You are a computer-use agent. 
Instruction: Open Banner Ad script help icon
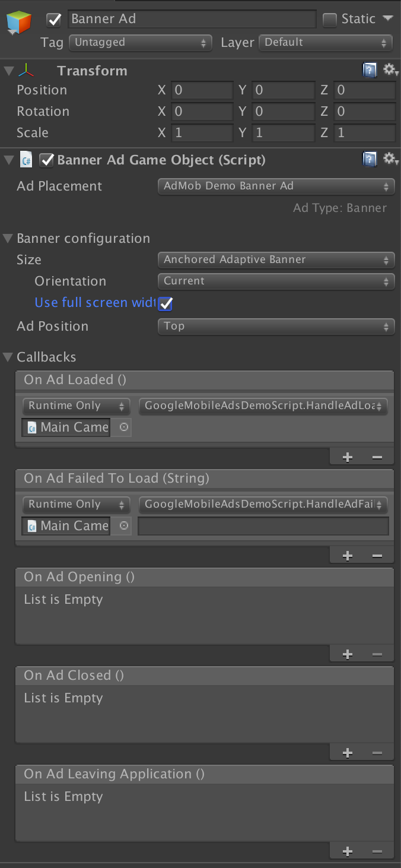[x=370, y=160]
